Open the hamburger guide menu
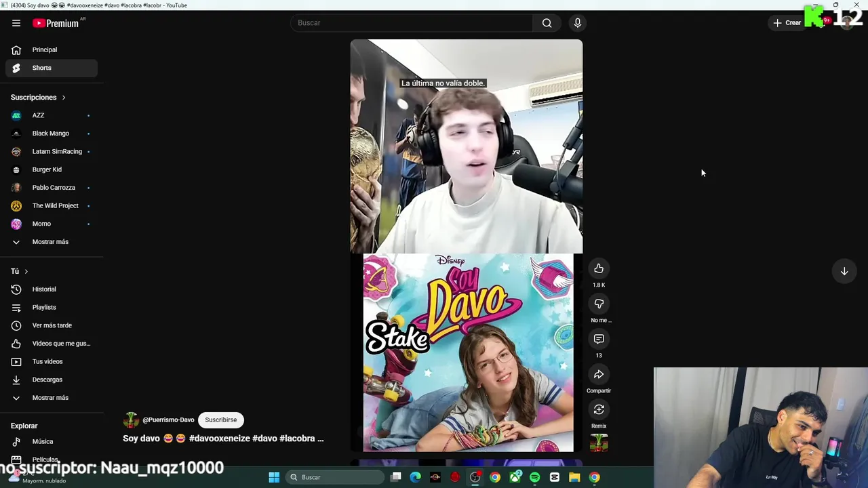The width and height of the screenshot is (868, 488). [x=16, y=23]
